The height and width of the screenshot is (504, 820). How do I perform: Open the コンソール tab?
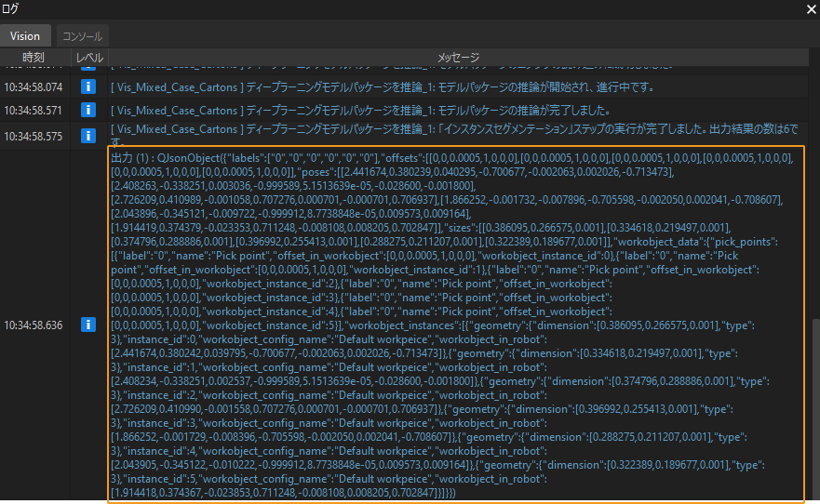[82, 36]
